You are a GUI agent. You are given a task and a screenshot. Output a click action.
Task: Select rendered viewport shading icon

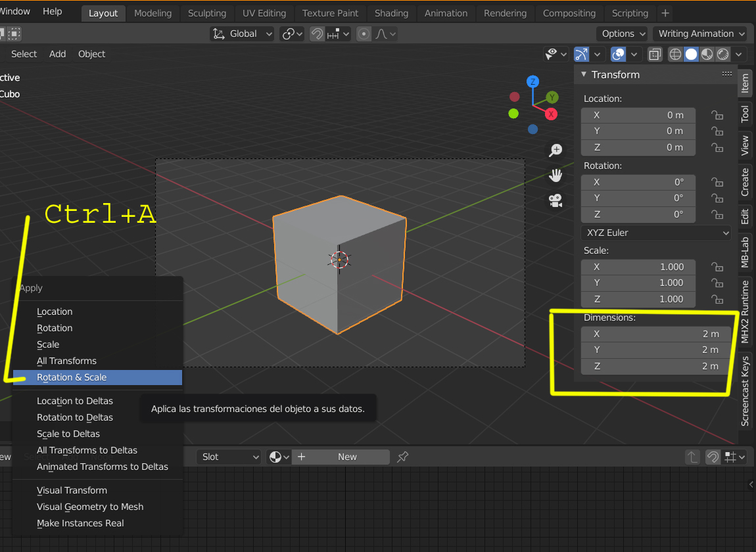tap(722, 55)
